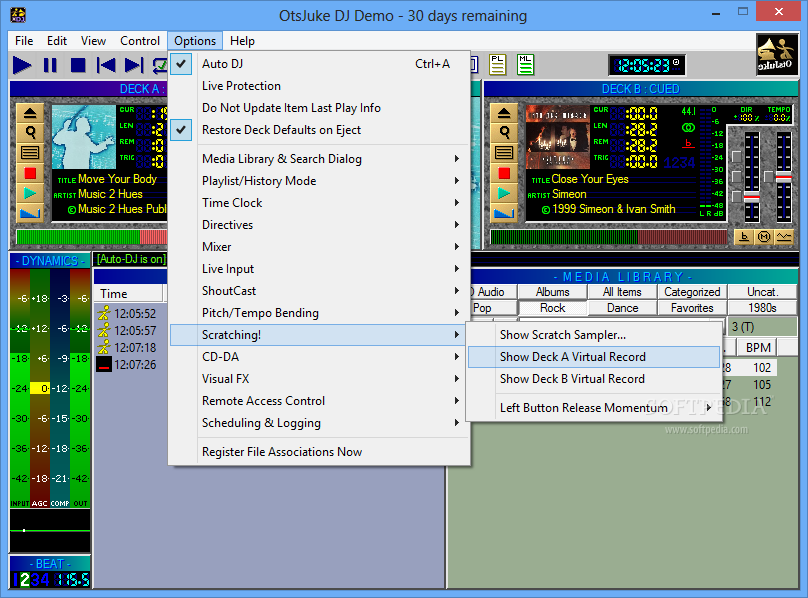Choose Register File Associations Now
The width and height of the screenshot is (808, 598).
319,452
